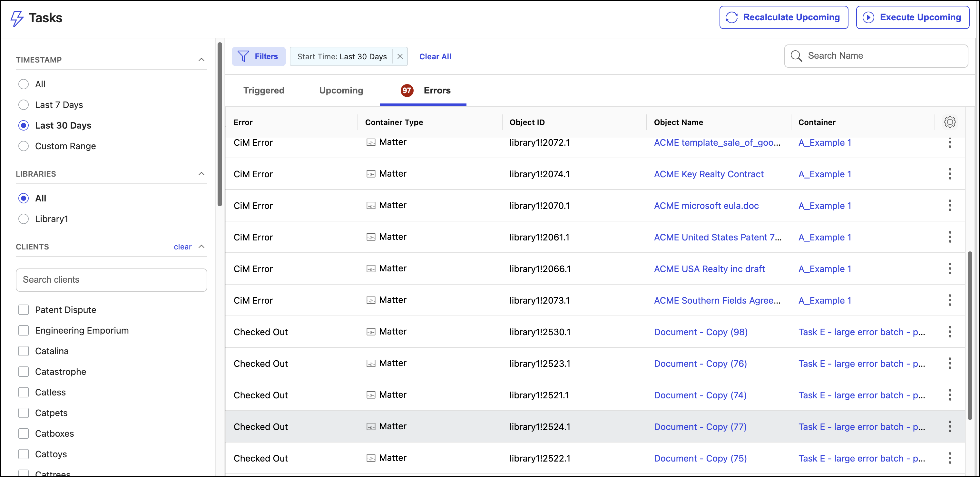Click the Search clients input field
980x477 pixels.
111,279
